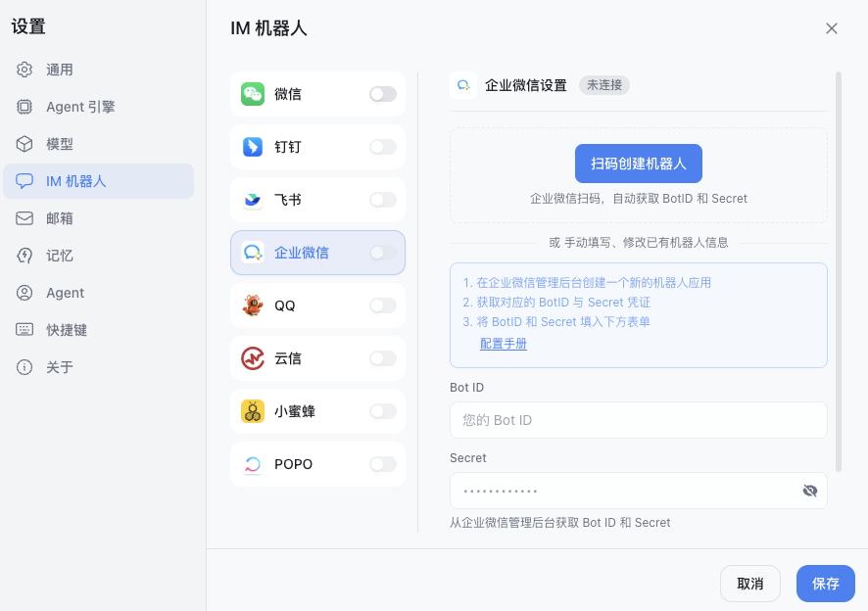Viewport: 868px width, 611px height.
Task: Click the Feishu (飞书) bird icon
Action: (253, 200)
